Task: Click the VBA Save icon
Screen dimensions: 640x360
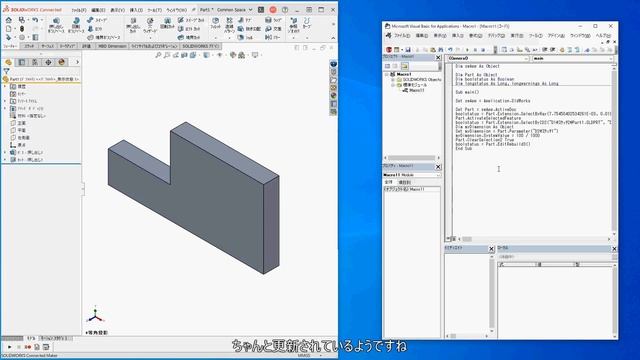Action: (407, 49)
